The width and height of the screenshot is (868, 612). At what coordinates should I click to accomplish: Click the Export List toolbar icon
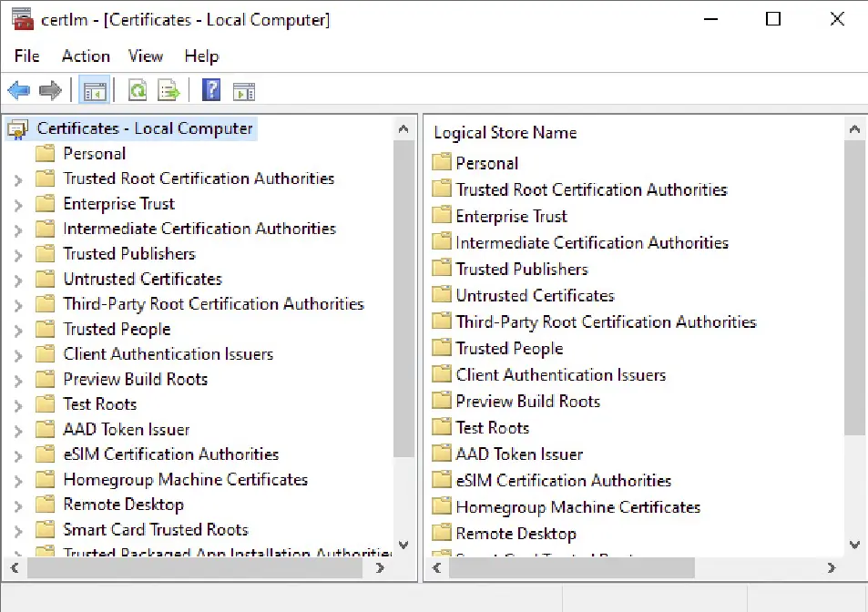point(169,90)
